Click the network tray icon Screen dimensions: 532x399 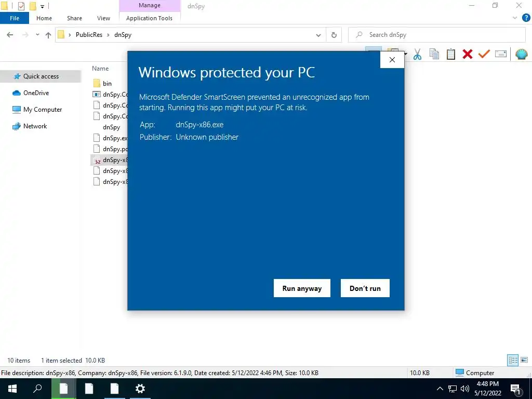click(453, 389)
